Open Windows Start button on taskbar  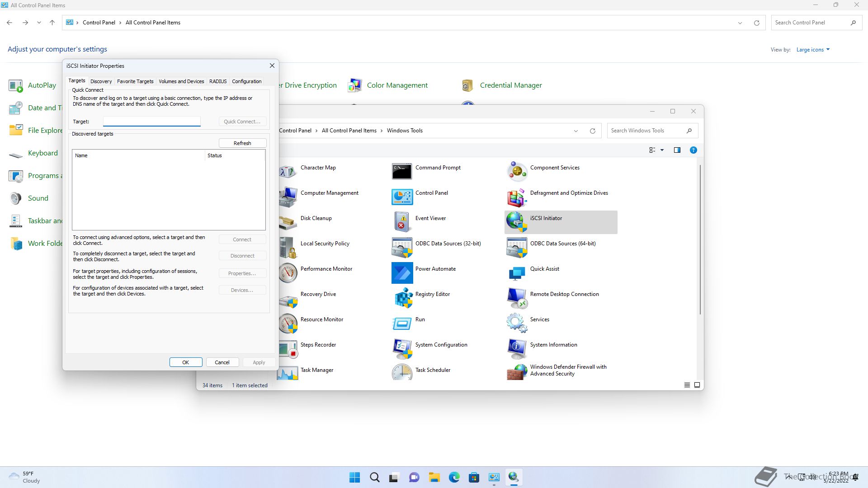coord(355,477)
